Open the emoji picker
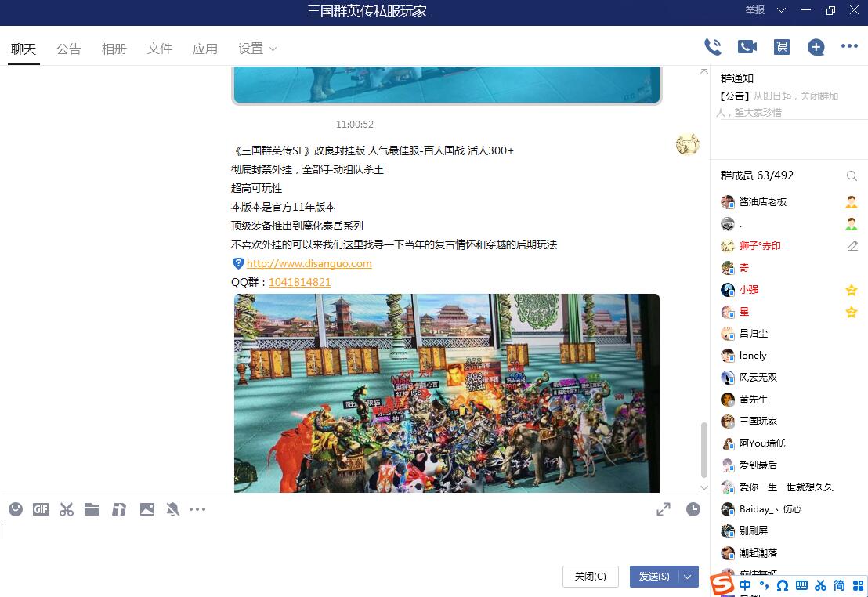This screenshot has height=597, width=868. point(16,509)
